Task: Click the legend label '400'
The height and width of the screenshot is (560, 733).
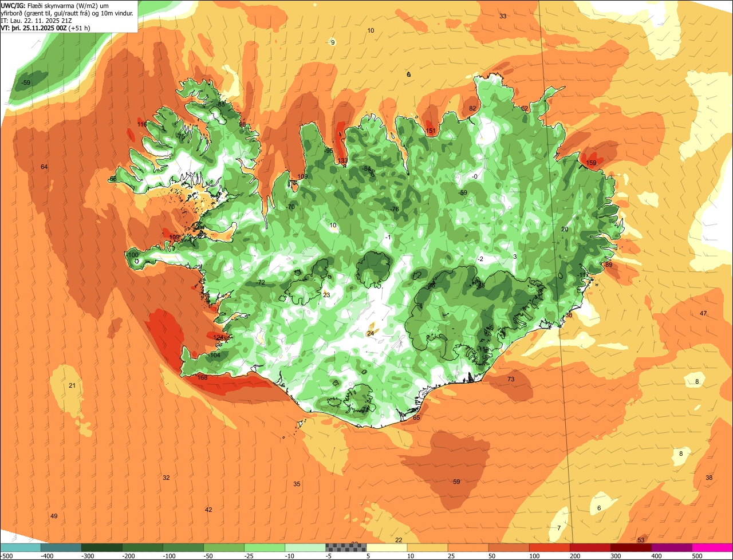Action: pyautogui.click(x=657, y=555)
